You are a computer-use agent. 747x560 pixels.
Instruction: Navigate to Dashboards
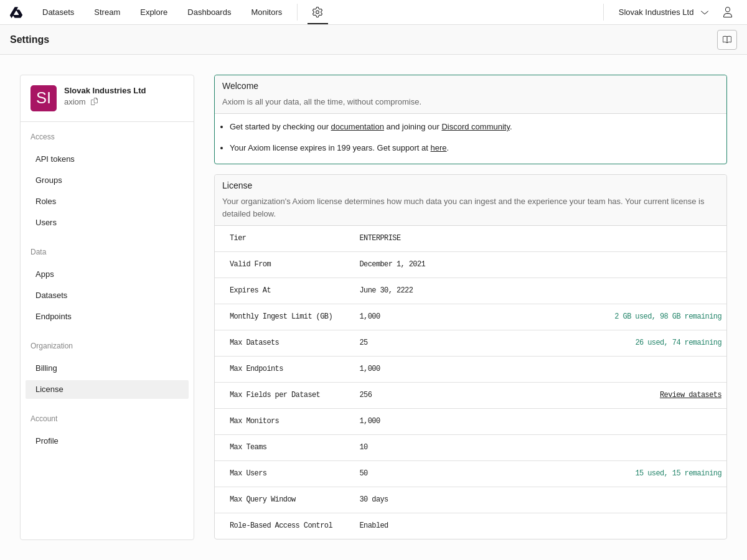click(x=209, y=12)
